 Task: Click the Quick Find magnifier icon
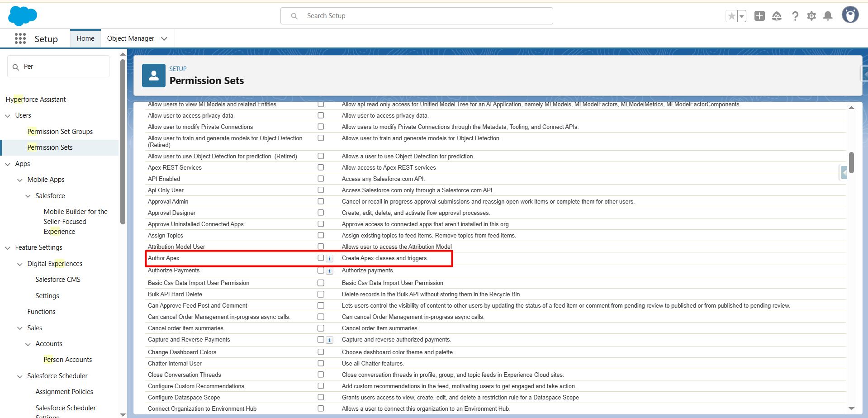tap(16, 67)
